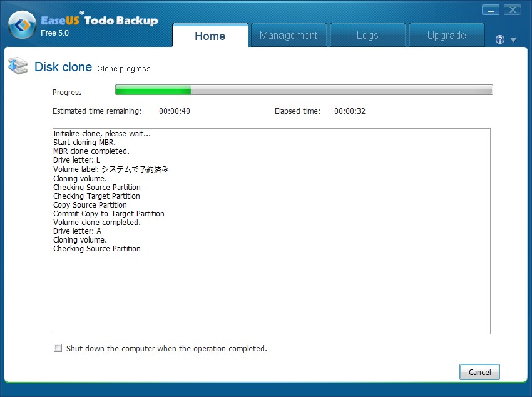Image resolution: width=532 pixels, height=397 pixels.
Task: Click the estimated time remaining value 00:00:40
Action: pyautogui.click(x=175, y=111)
